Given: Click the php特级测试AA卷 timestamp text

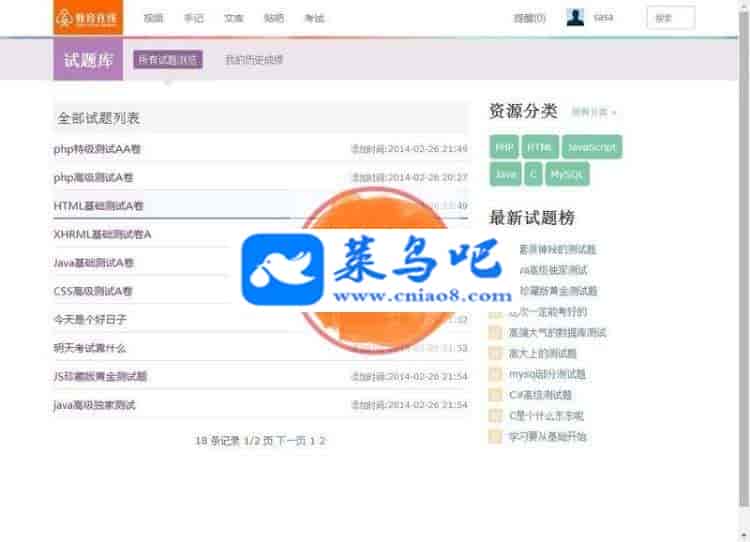Looking at the screenshot, I should tap(409, 149).
